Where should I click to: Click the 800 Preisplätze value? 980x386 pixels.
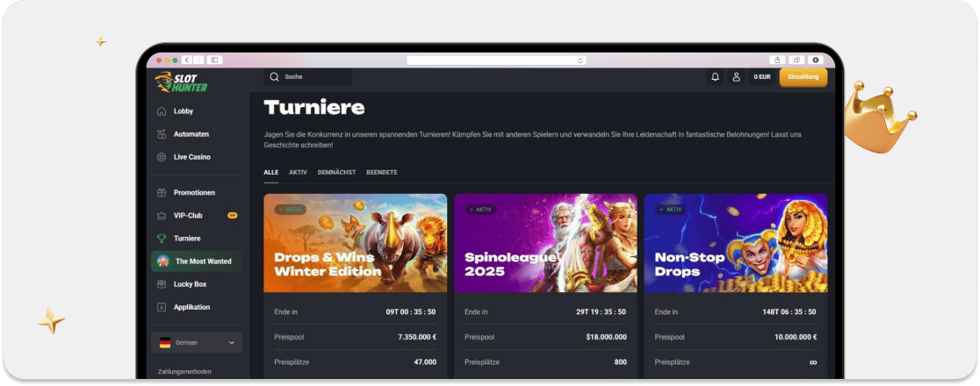621,361
